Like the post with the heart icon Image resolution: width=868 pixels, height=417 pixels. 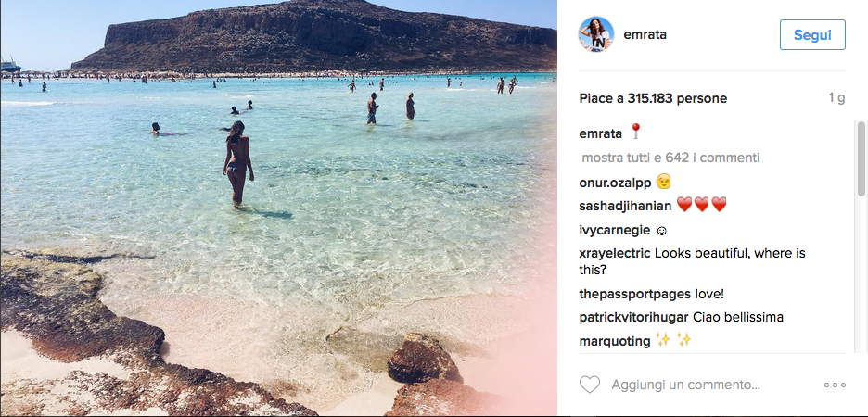[589, 385]
